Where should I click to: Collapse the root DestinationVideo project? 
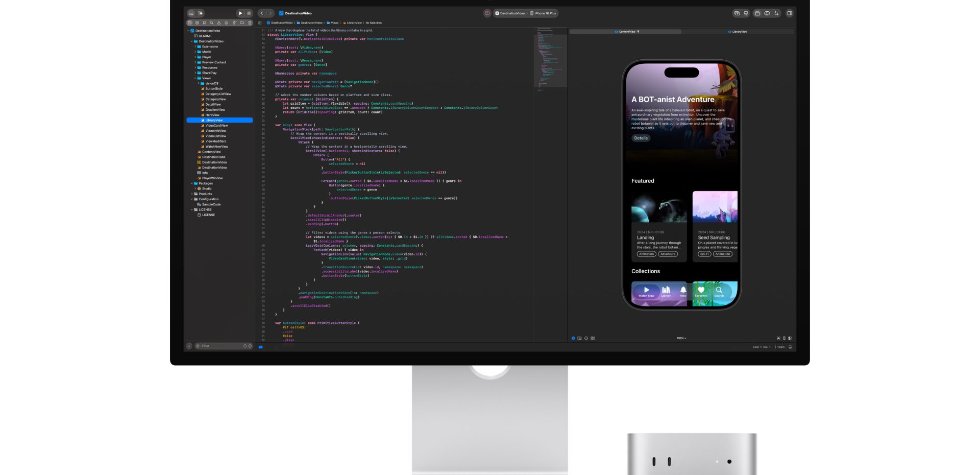tap(188, 31)
